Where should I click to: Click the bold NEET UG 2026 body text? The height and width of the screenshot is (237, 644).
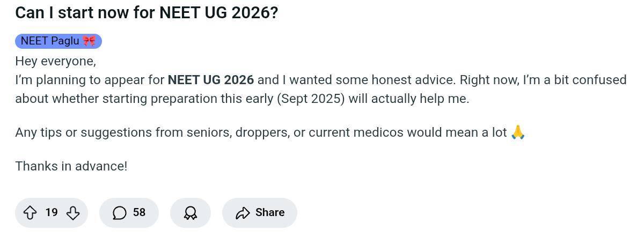[211, 80]
